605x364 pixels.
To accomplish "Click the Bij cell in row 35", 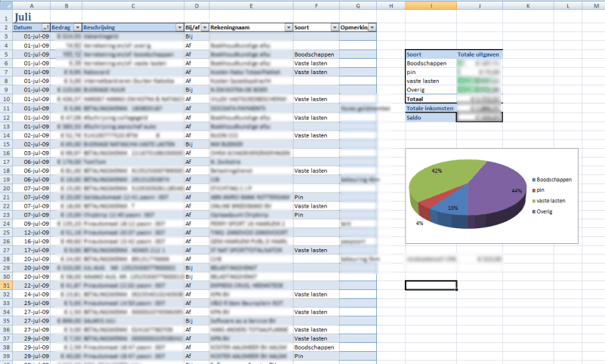I will tap(197, 321).
